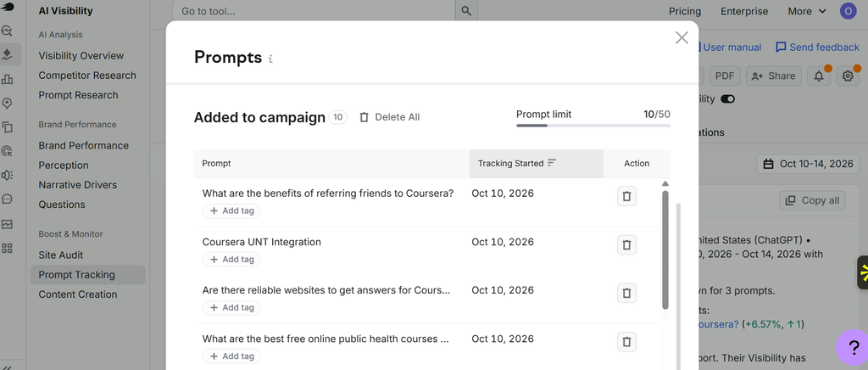Click 'Coursera UNT Integration' prompt text
868x370 pixels.
pos(262,242)
